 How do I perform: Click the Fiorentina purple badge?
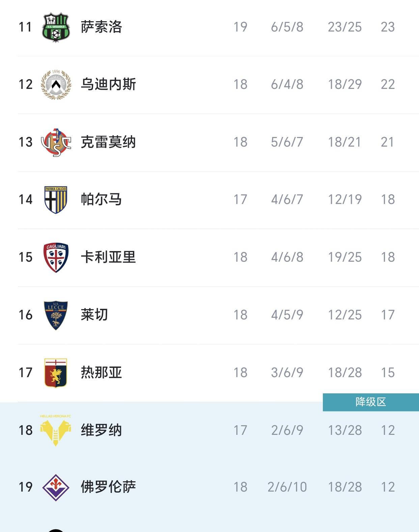(56, 487)
